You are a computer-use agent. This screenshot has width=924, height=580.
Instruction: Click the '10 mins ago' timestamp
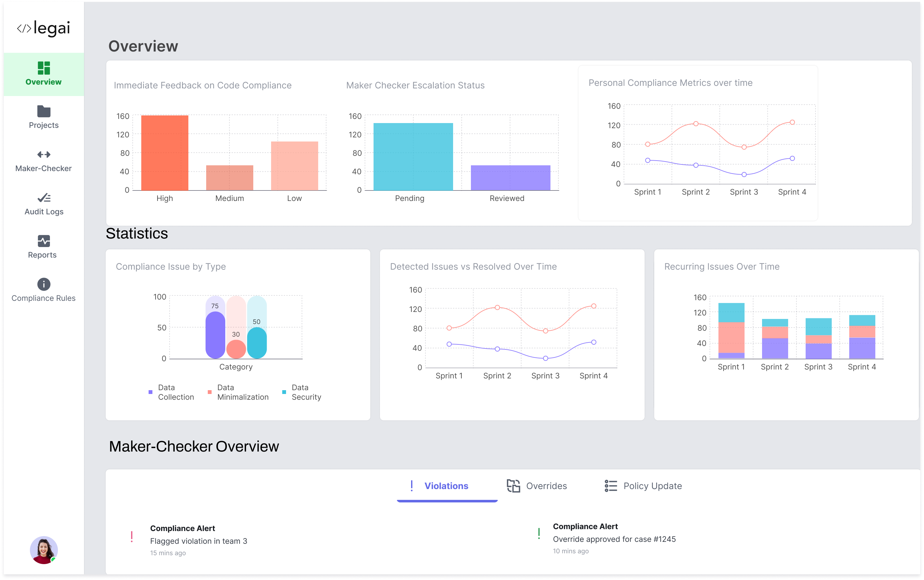pyautogui.click(x=570, y=551)
